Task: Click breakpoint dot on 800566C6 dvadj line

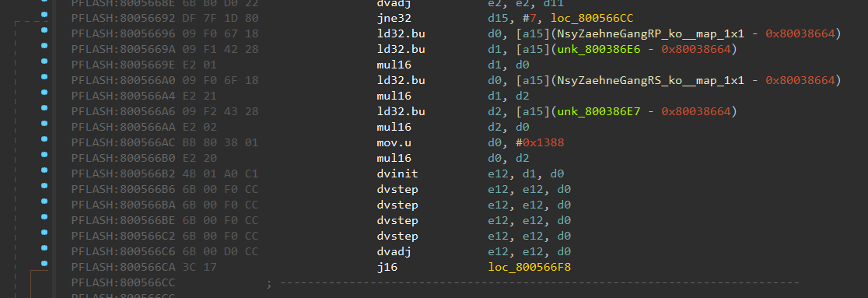Action: click(x=44, y=247)
